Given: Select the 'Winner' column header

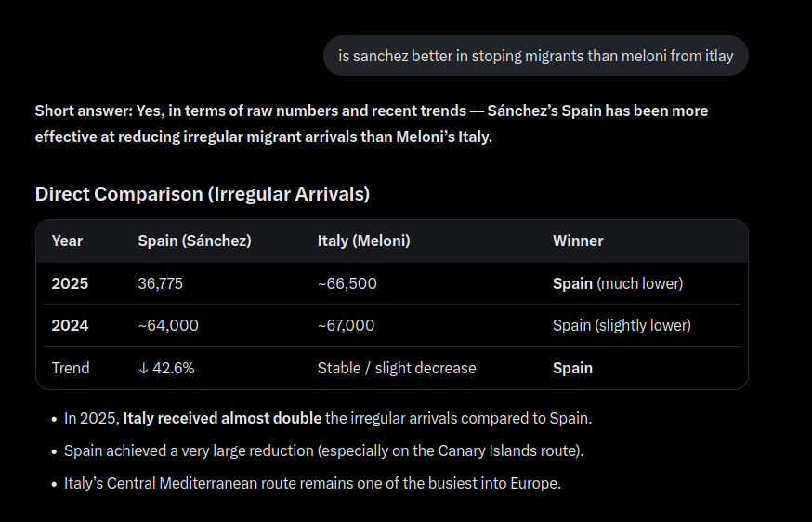Looking at the screenshot, I should [578, 241].
